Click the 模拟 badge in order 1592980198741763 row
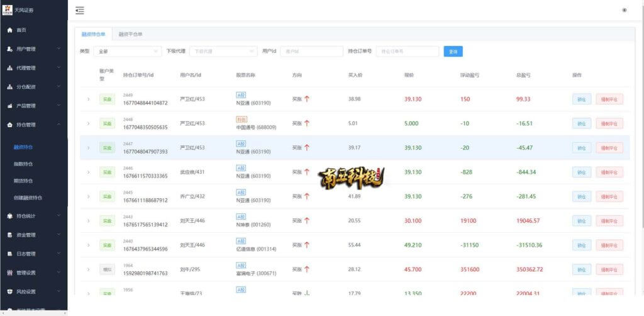This screenshot has width=644, height=316. tap(107, 269)
